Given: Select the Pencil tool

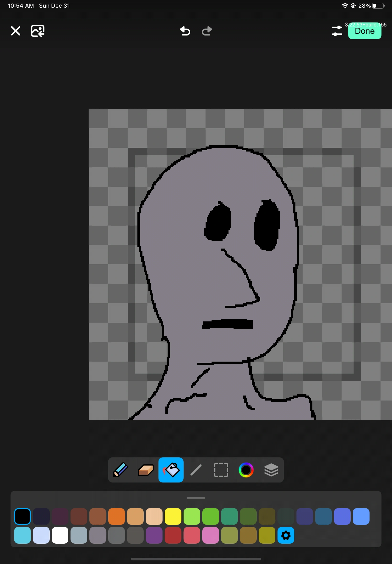Looking at the screenshot, I should click(120, 470).
